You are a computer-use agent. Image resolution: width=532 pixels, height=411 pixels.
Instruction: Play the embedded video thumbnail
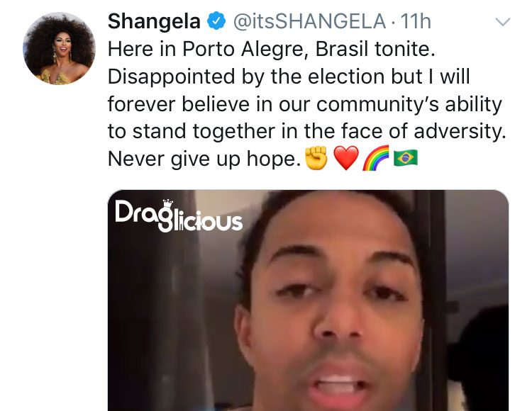[308, 300]
